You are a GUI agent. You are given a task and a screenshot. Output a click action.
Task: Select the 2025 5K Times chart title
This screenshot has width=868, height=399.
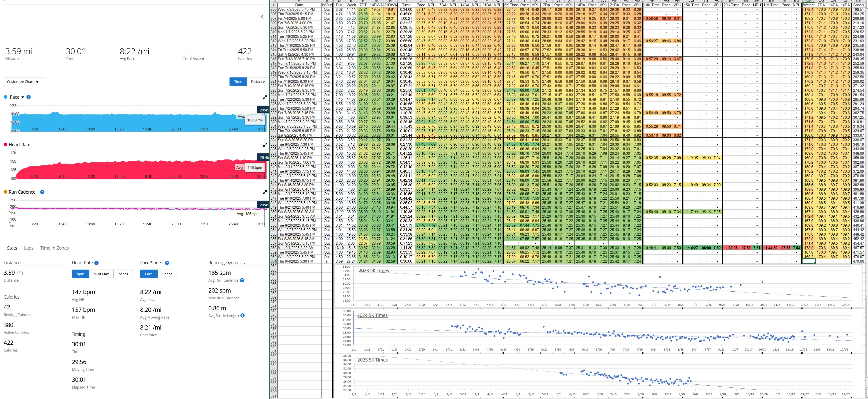pos(372,360)
